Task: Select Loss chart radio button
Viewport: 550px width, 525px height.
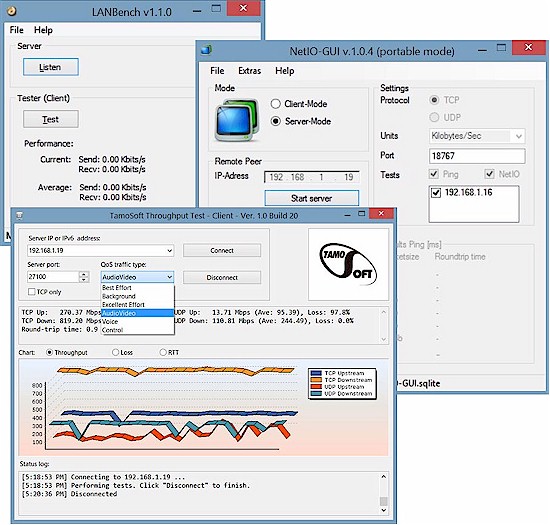Action: click(115, 352)
